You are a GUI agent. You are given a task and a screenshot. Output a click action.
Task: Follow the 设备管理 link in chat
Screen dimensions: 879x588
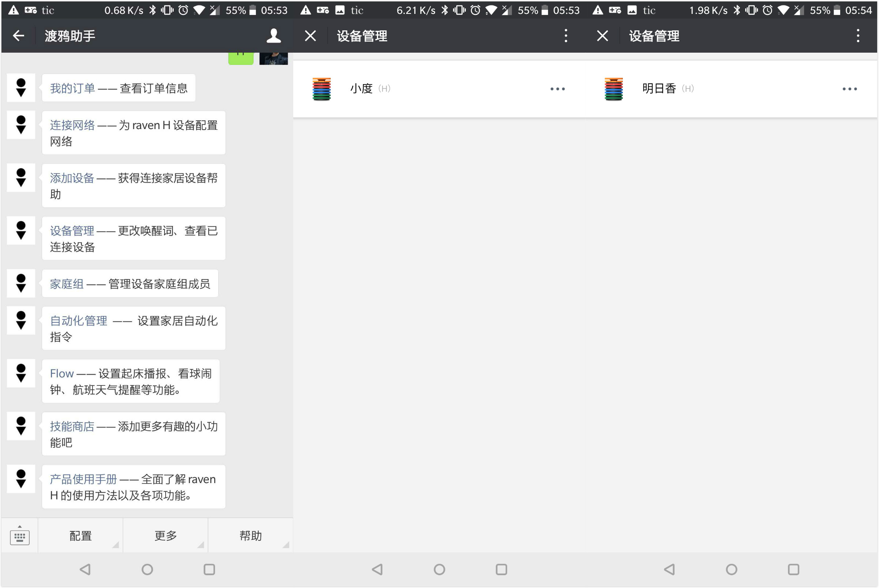point(72,231)
